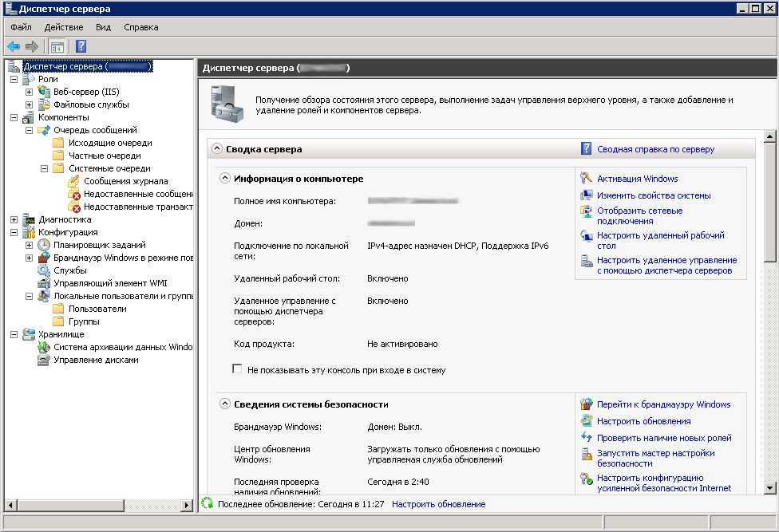Click the green refresh icon in status line
The height and width of the screenshot is (532, 779).
[208, 503]
